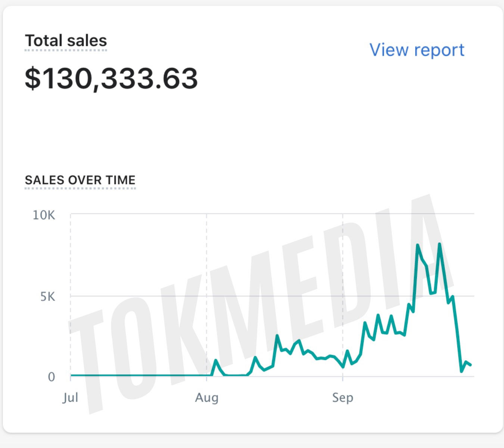Click the 5K value on the y-axis
The width and height of the screenshot is (504, 448).
(x=48, y=296)
